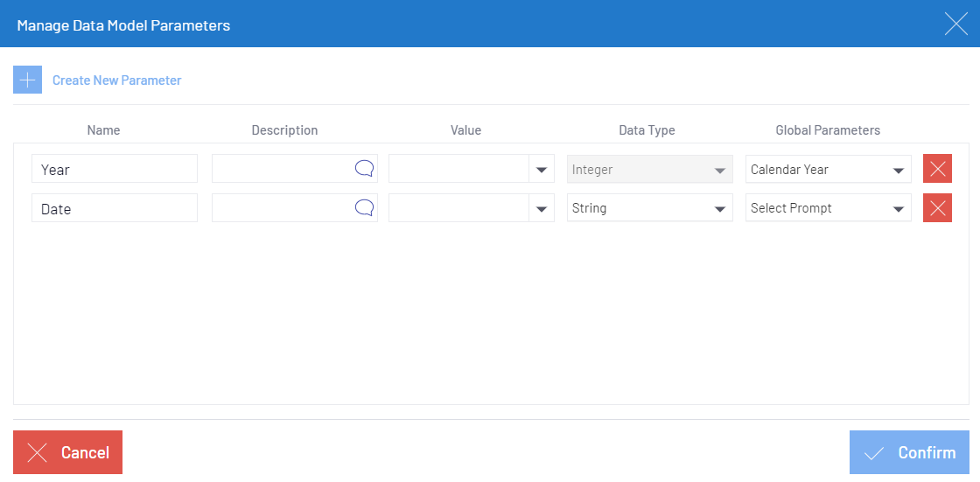Focus the Description field in Year row
This screenshot has height=482, width=980.
[282, 170]
